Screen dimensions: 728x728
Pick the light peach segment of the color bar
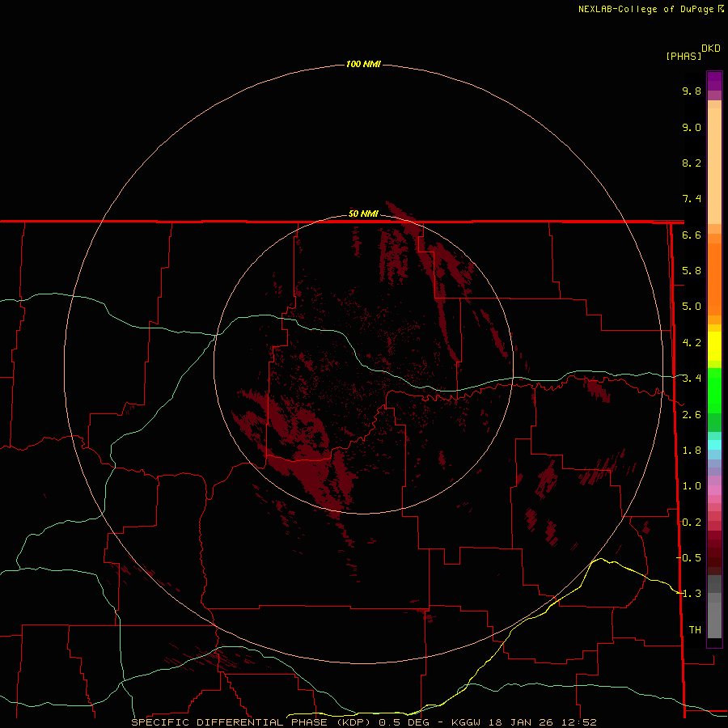[x=714, y=166]
